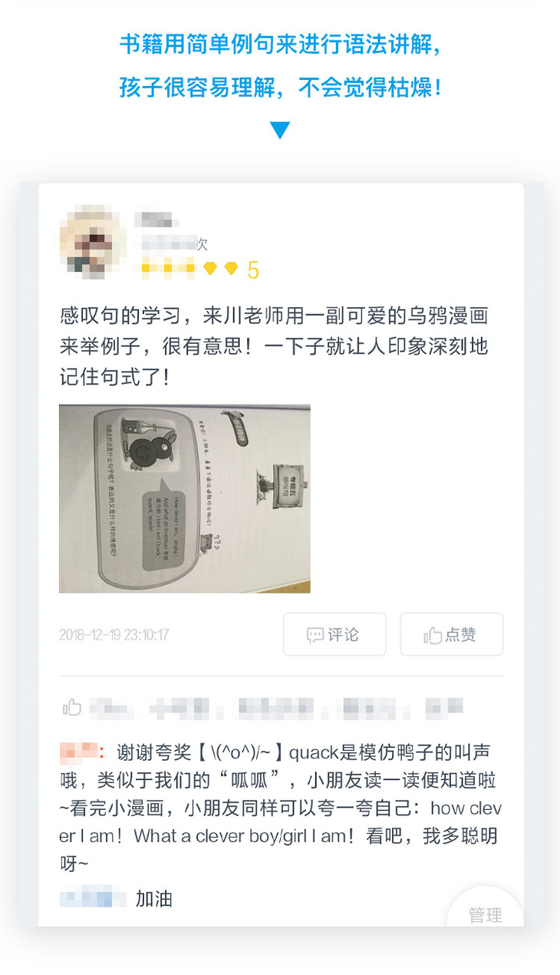Click the blurred name before 加油

[93, 897]
